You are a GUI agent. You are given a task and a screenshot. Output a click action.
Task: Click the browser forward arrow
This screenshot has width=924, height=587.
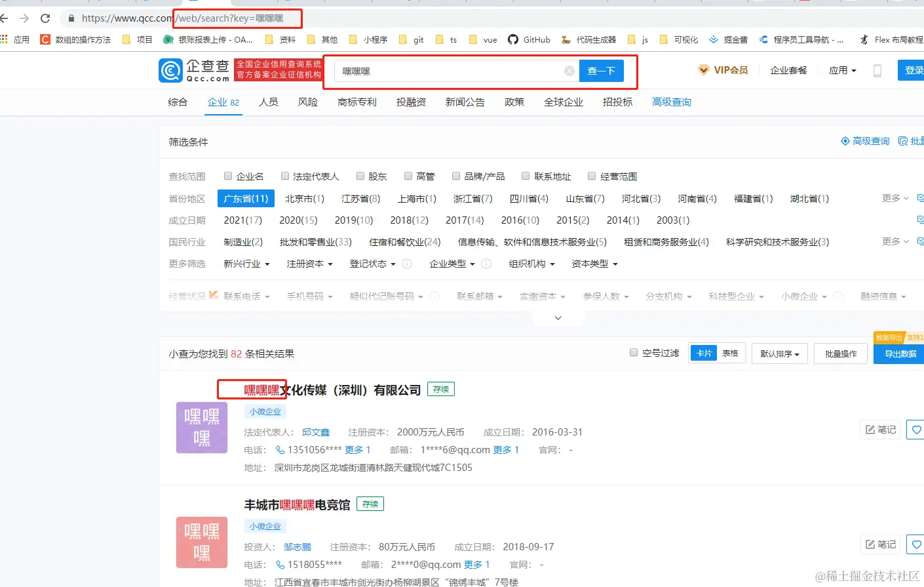pos(24,18)
